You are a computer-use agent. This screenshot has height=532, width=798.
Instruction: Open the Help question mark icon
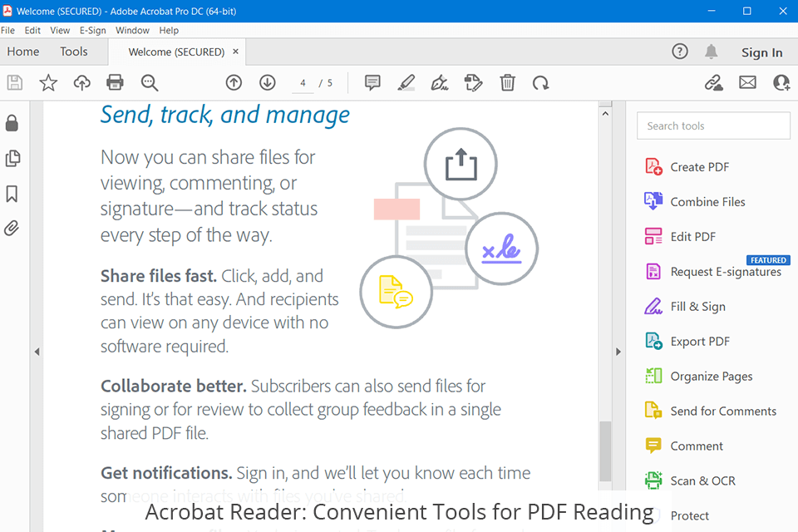coord(680,52)
